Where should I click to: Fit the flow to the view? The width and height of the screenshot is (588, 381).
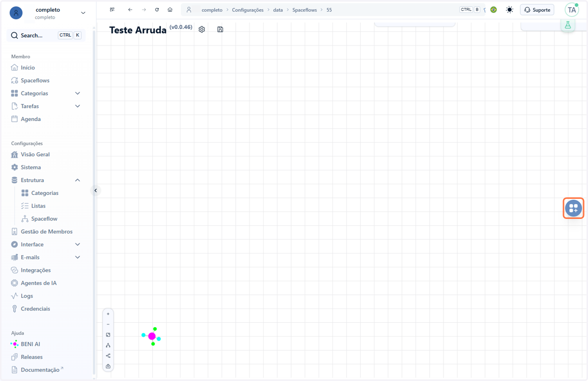tap(108, 335)
